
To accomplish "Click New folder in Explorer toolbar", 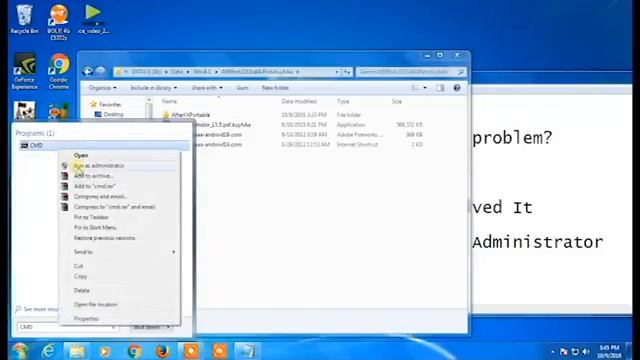I will [x=275, y=88].
